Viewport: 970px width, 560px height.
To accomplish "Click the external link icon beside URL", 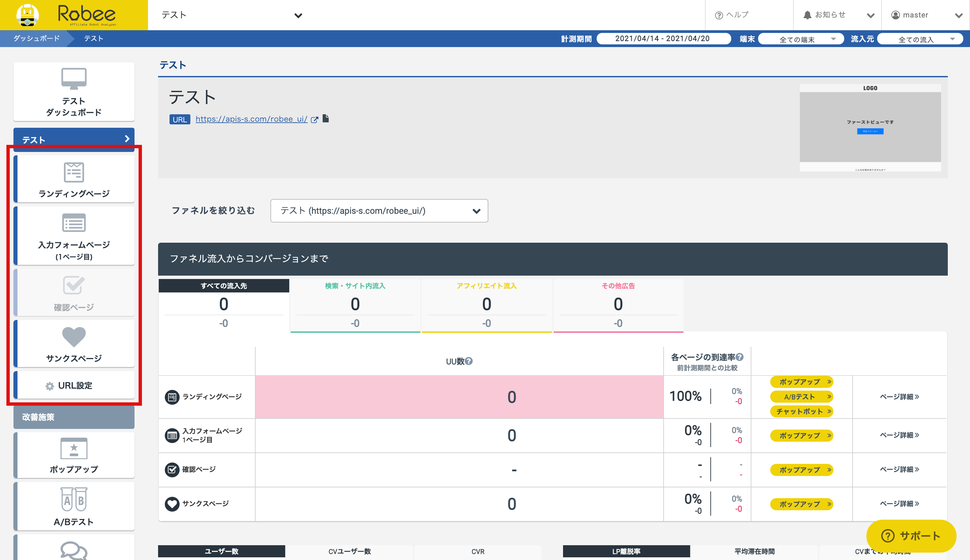I will [314, 120].
